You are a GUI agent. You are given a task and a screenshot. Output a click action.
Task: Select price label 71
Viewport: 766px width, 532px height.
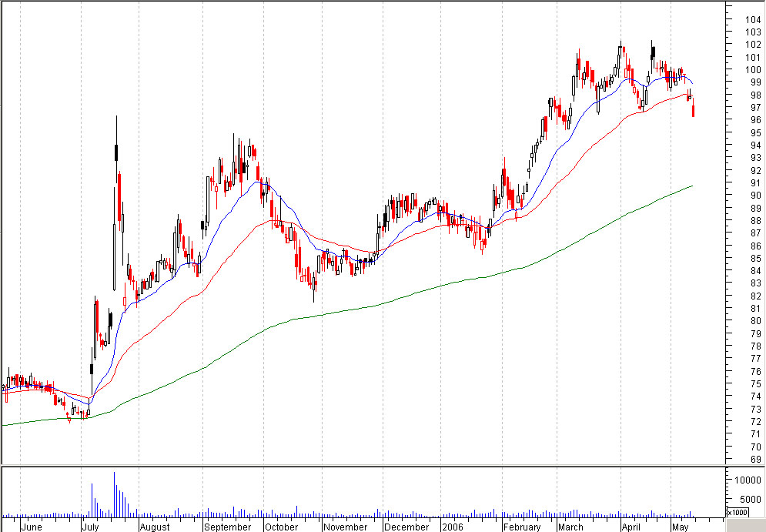pos(756,433)
